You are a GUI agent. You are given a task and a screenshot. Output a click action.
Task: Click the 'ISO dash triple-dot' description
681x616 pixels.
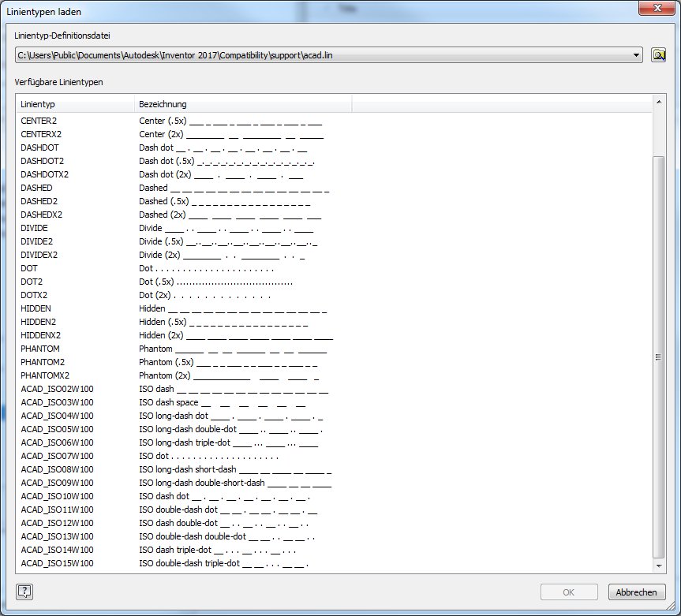(x=218, y=550)
